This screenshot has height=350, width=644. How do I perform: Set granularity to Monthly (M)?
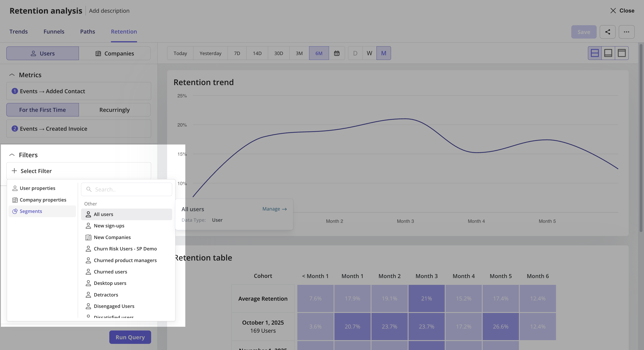click(384, 53)
